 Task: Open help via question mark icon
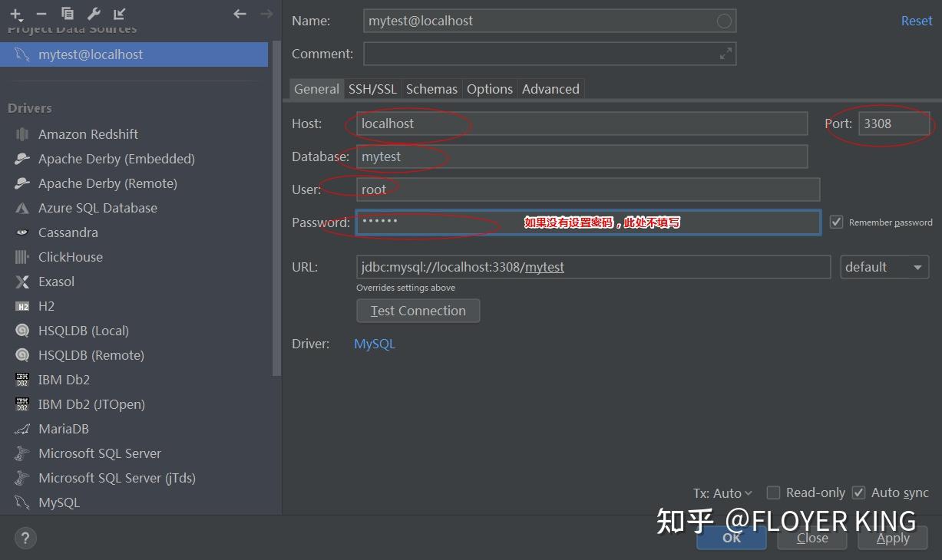click(x=25, y=538)
